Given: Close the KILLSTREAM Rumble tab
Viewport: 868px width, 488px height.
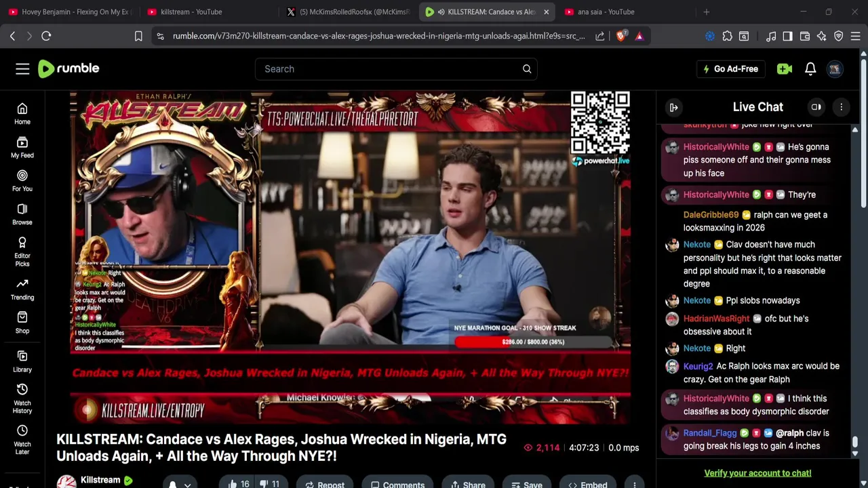Looking at the screenshot, I should 546,12.
